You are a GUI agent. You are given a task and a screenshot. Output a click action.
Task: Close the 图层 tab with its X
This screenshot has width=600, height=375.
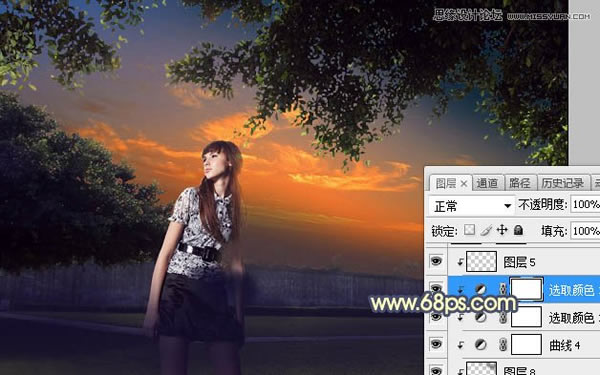coord(464,184)
